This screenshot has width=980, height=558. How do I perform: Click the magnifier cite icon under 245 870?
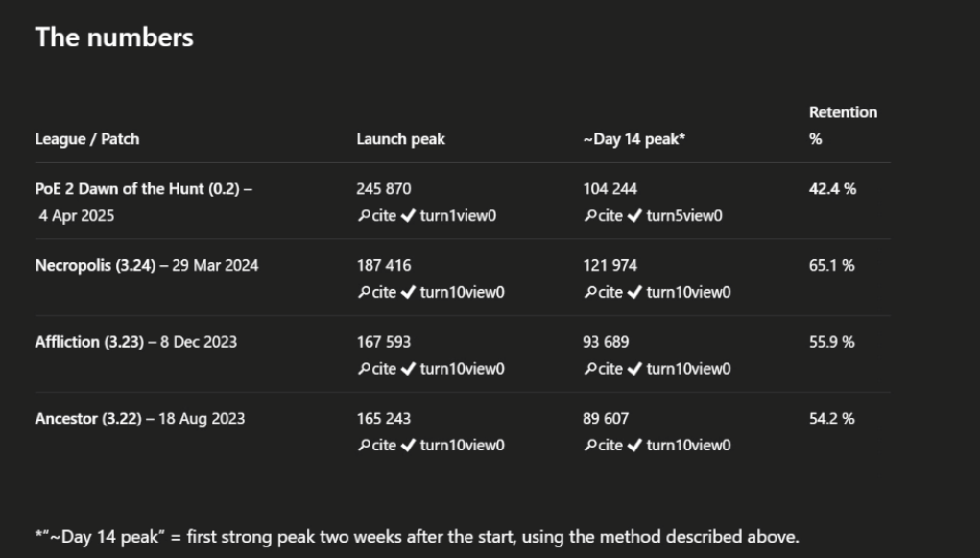[x=364, y=216]
